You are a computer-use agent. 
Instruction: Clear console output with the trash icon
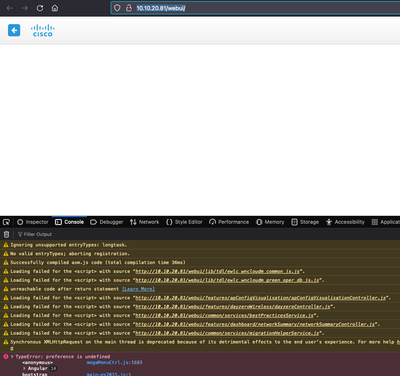point(6,234)
